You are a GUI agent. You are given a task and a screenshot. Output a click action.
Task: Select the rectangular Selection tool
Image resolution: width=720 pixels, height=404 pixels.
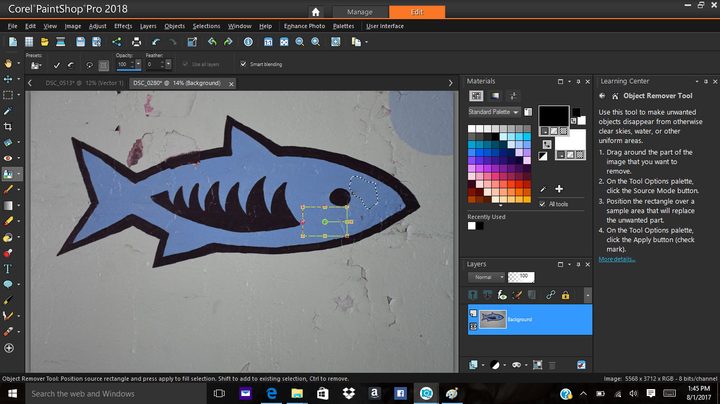(x=8, y=95)
